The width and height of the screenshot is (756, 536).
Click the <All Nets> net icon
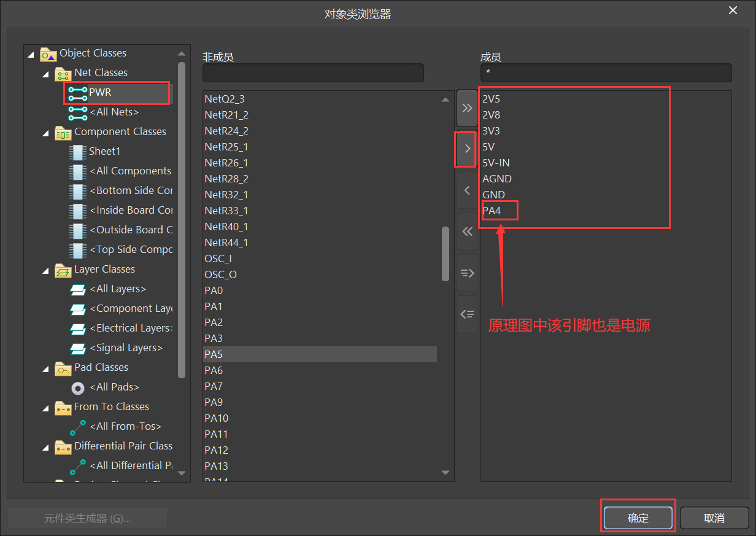[78, 113]
